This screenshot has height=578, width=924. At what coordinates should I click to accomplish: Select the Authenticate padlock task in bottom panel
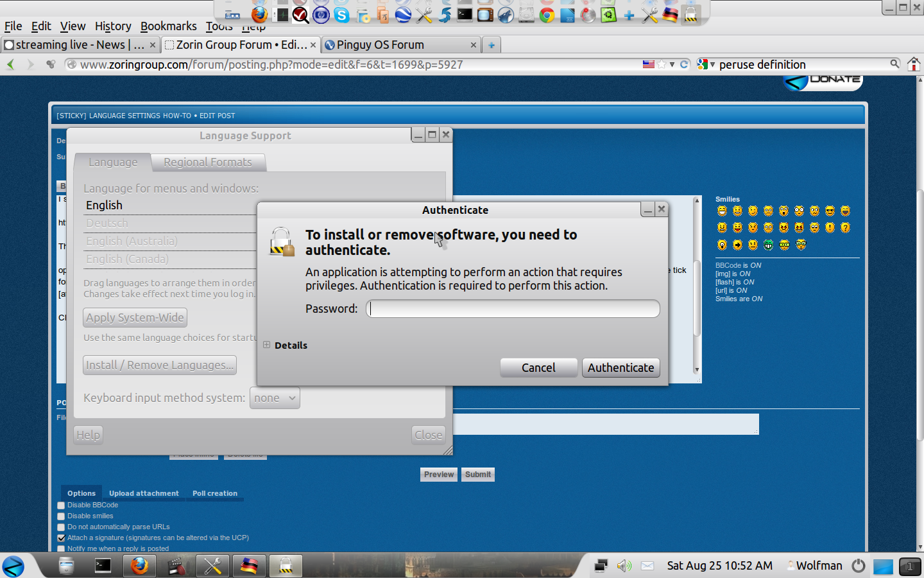pos(286,566)
